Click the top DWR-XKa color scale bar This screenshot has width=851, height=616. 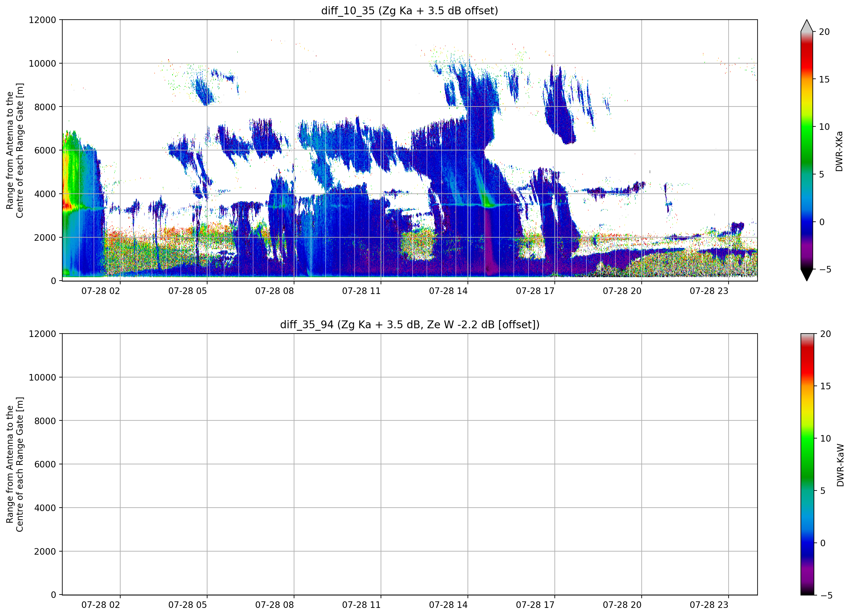[807, 150]
